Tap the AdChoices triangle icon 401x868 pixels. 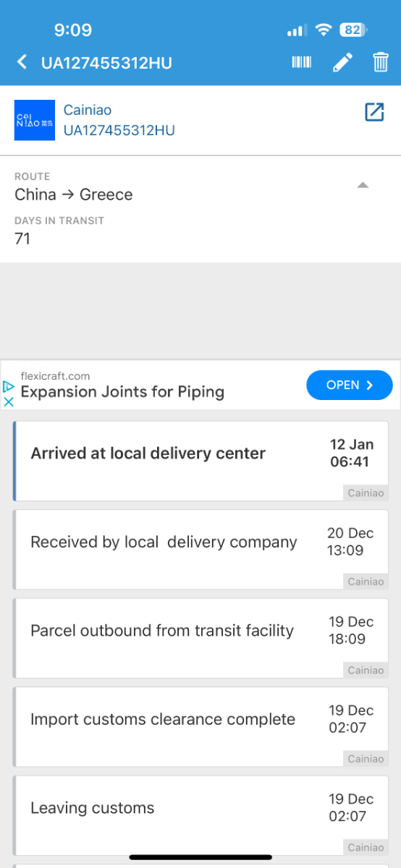pos(9,387)
